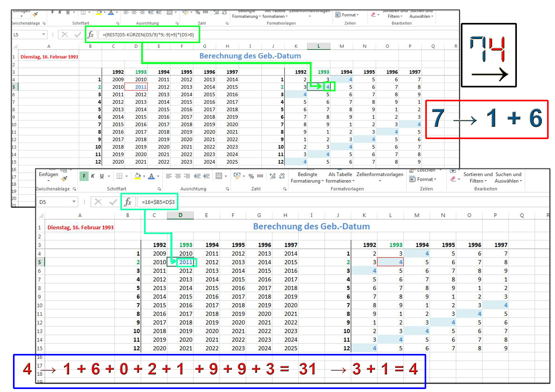The height and width of the screenshot is (392, 555).
Task: Expand Bedingte Formatierung dropdown in lower ribbon
Action: click(x=307, y=178)
